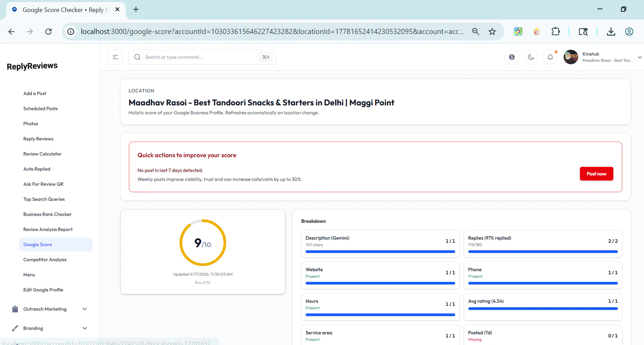Click the Replies (97% replied) progress bar
The height and width of the screenshot is (345, 644).
point(543,252)
